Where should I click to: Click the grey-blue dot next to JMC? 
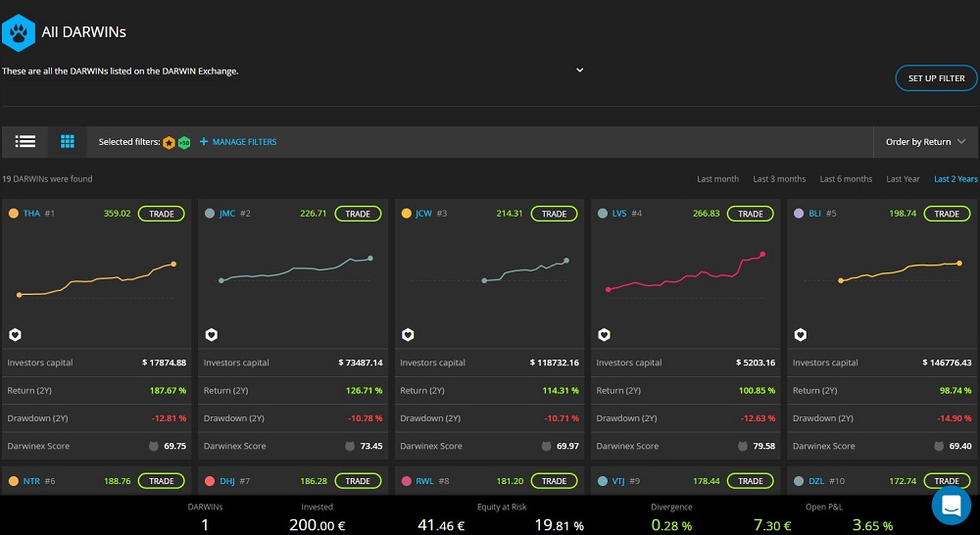pos(210,214)
